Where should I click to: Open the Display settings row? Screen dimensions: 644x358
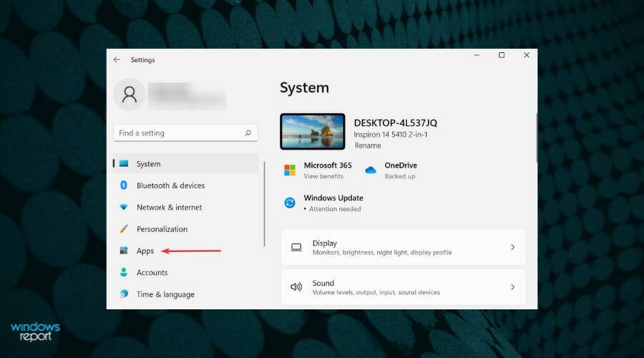pyautogui.click(x=404, y=247)
